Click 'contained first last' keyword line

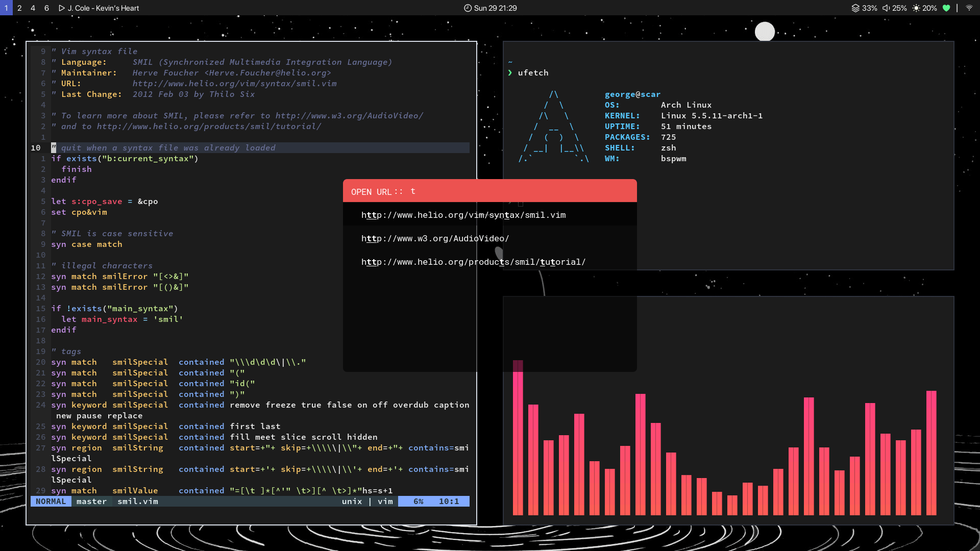tap(166, 427)
